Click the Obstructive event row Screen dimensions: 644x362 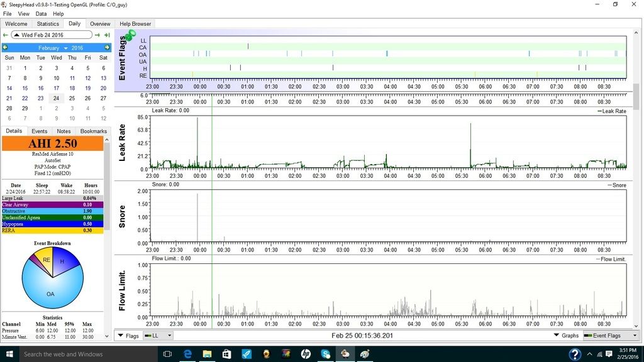(53, 211)
